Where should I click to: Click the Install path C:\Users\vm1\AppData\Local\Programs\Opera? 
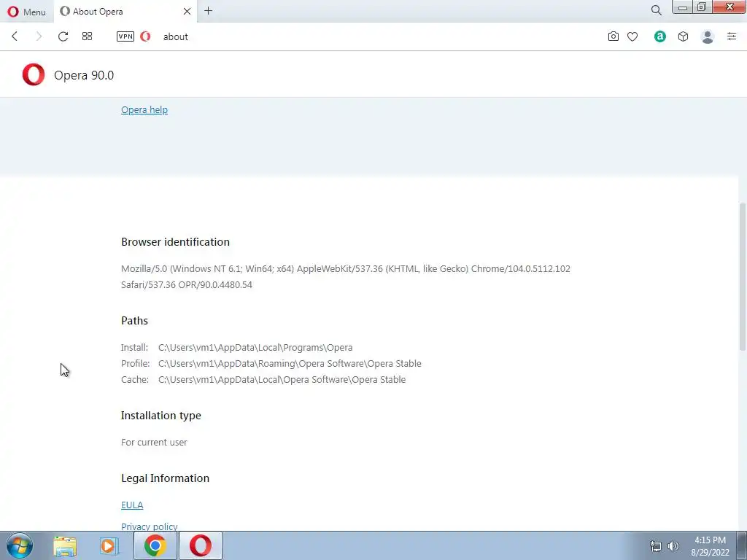point(255,348)
